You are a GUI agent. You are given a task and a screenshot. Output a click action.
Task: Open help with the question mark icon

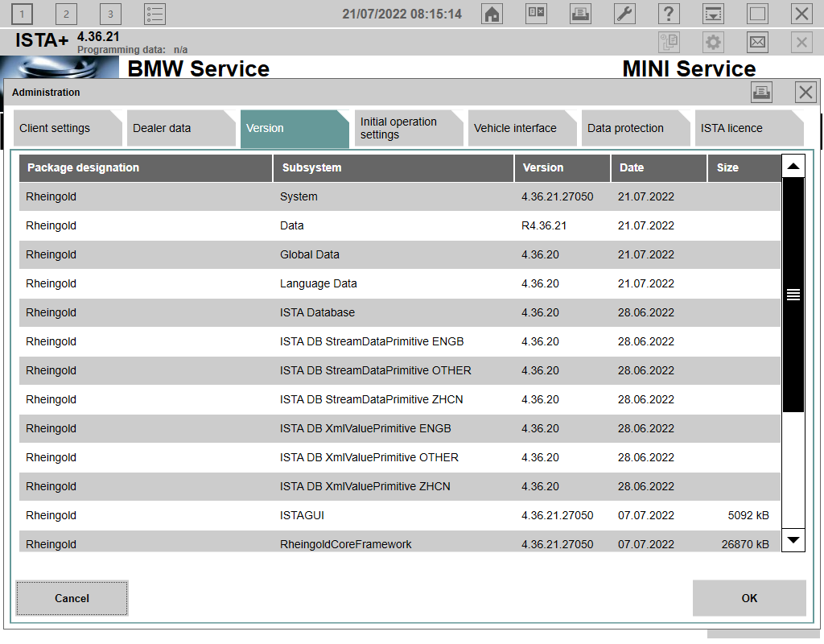coord(669,14)
